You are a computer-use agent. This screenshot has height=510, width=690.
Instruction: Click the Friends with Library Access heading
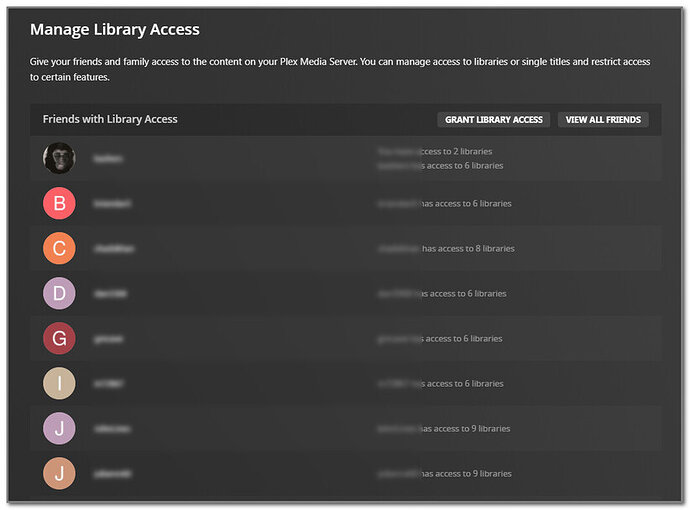click(110, 119)
